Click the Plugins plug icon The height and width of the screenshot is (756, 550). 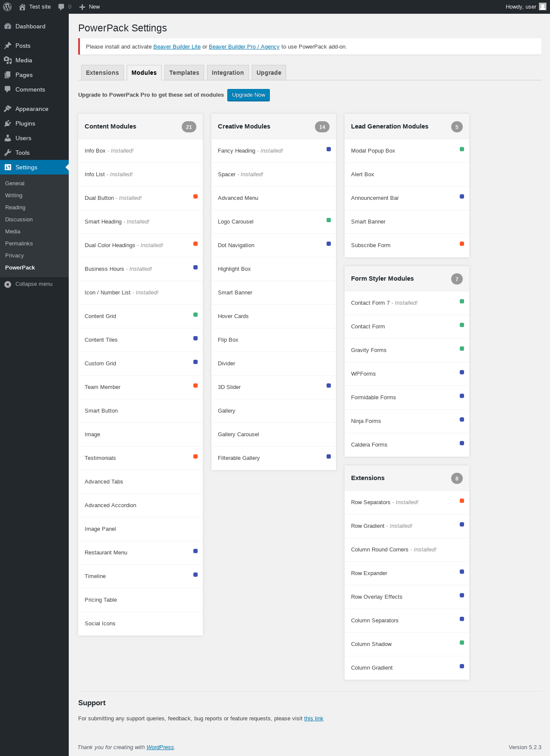(x=8, y=123)
